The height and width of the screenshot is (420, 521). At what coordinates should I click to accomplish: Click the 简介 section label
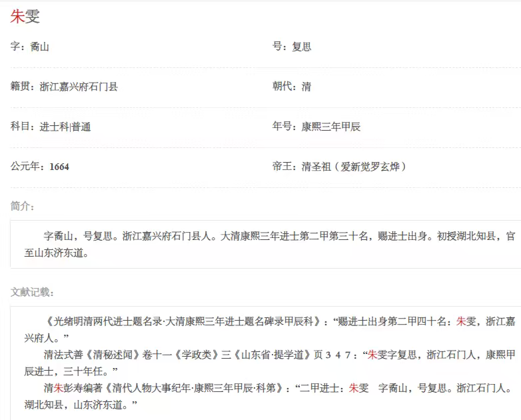coord(23,205)
